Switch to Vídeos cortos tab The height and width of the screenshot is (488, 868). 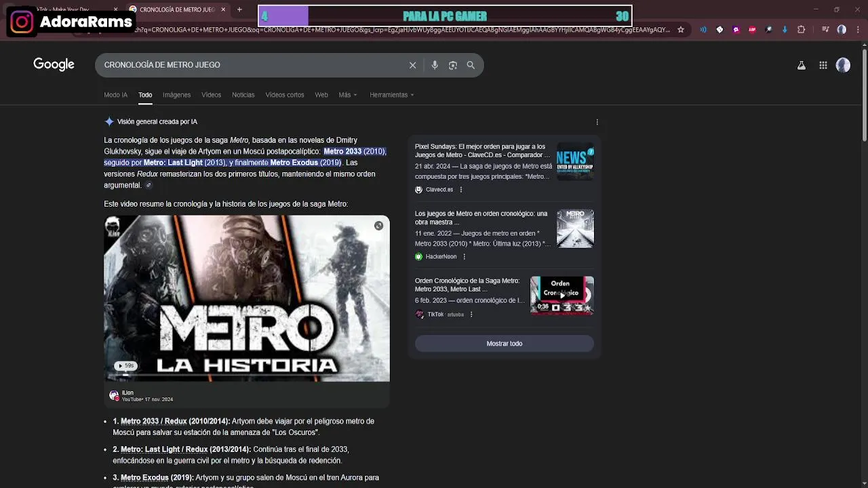[285, 95]
